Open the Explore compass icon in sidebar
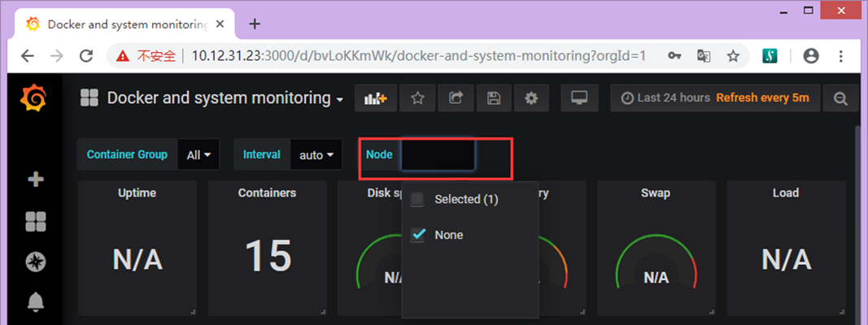 (x=36, y=262)
